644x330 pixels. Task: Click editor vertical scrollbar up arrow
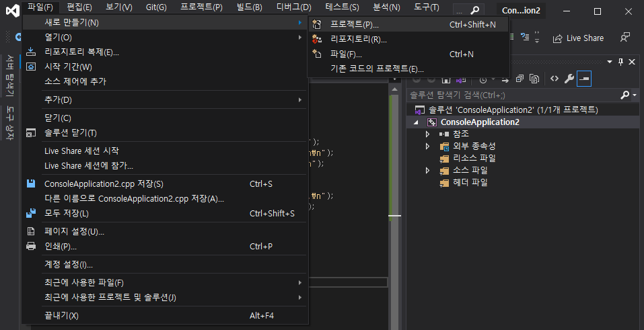pyautogui.click(x=395, y=89)
